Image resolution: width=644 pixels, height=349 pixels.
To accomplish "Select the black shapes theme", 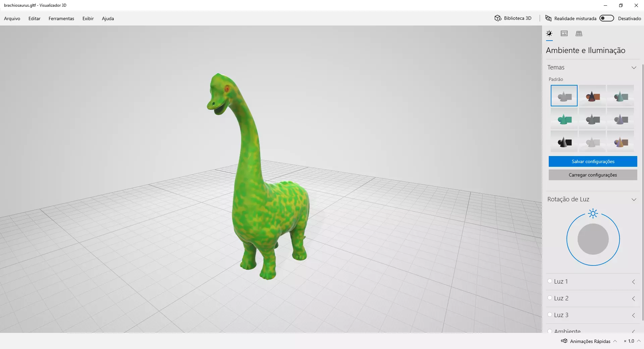I will click(564, 141).
